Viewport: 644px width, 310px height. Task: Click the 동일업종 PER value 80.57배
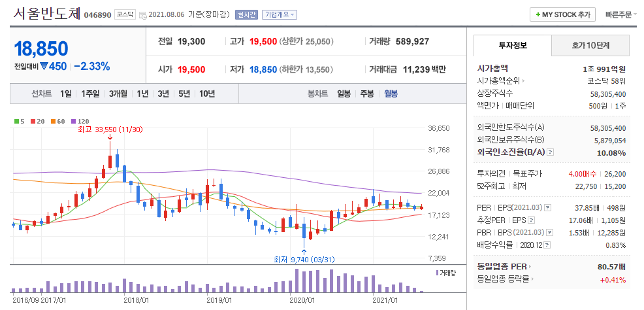(612, 267)
